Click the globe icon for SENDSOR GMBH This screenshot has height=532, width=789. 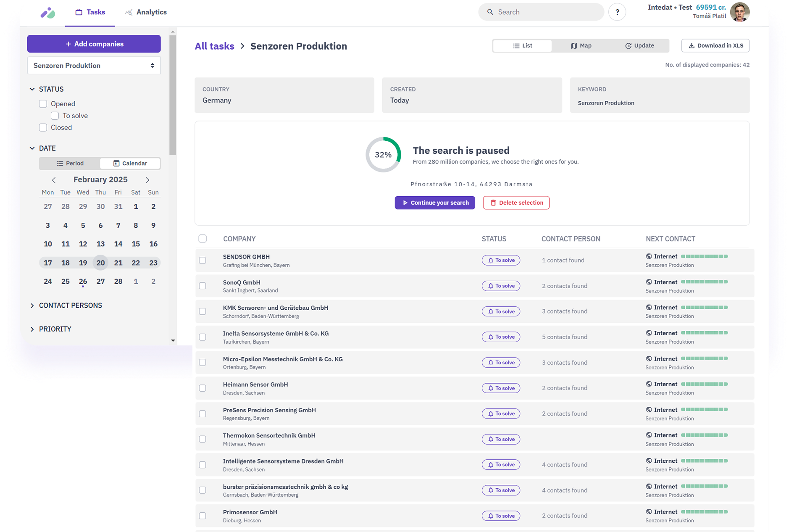click(x=649, y=256)
